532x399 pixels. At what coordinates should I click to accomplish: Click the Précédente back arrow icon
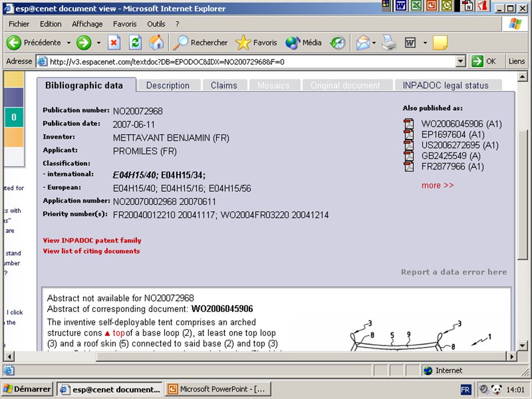(14, 43)
